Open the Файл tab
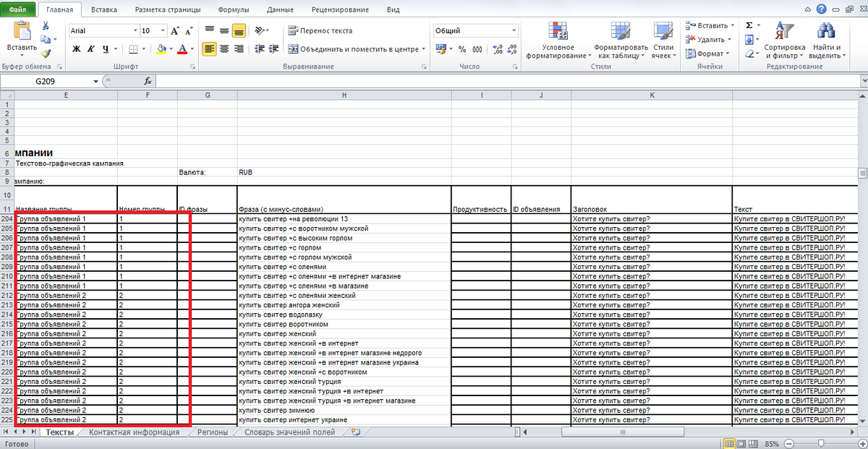This screenshot has height=449, width=868. tap(18, 9)
